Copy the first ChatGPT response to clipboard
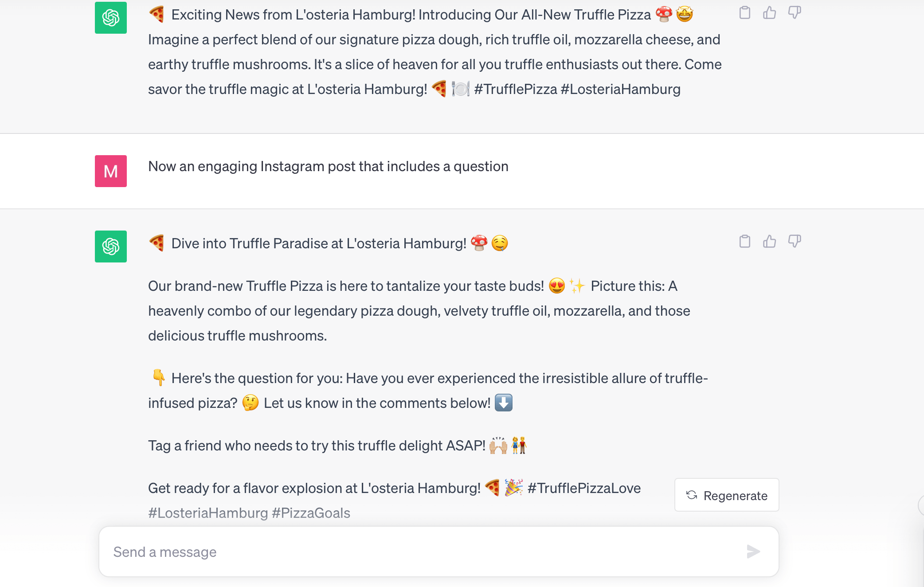 point(745,13)
